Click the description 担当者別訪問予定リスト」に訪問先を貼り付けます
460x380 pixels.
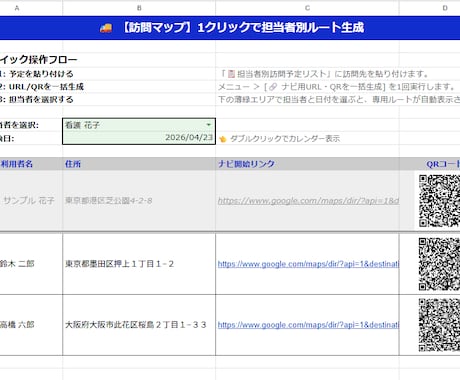[x=332, y=74]
